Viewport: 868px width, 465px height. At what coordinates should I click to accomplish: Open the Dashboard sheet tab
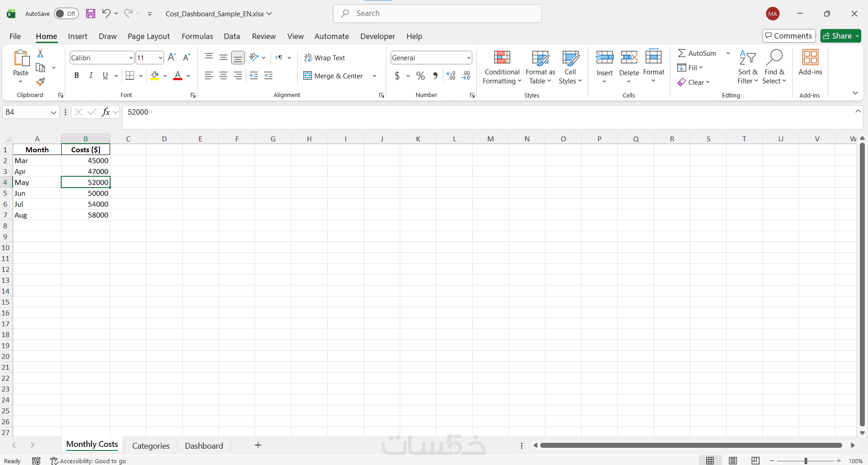click(x=204, y=446)
